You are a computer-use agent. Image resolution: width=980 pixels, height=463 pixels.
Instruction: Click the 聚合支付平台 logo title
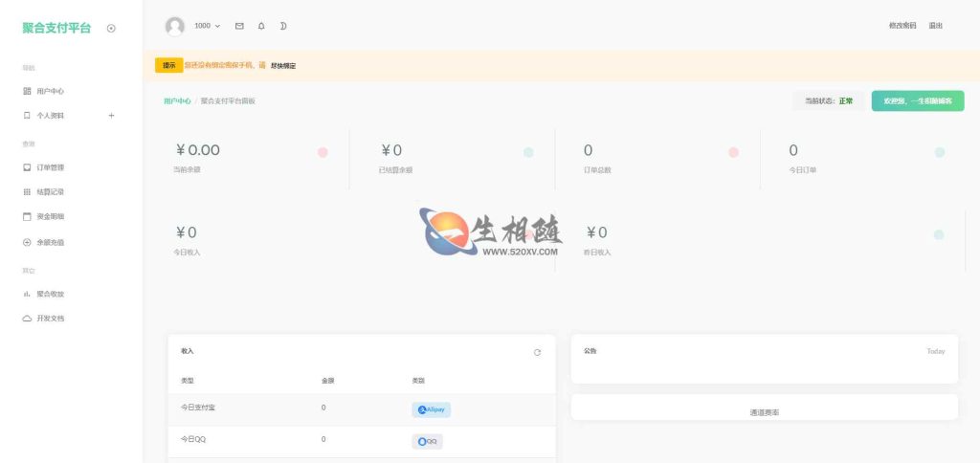click(56, 28)
